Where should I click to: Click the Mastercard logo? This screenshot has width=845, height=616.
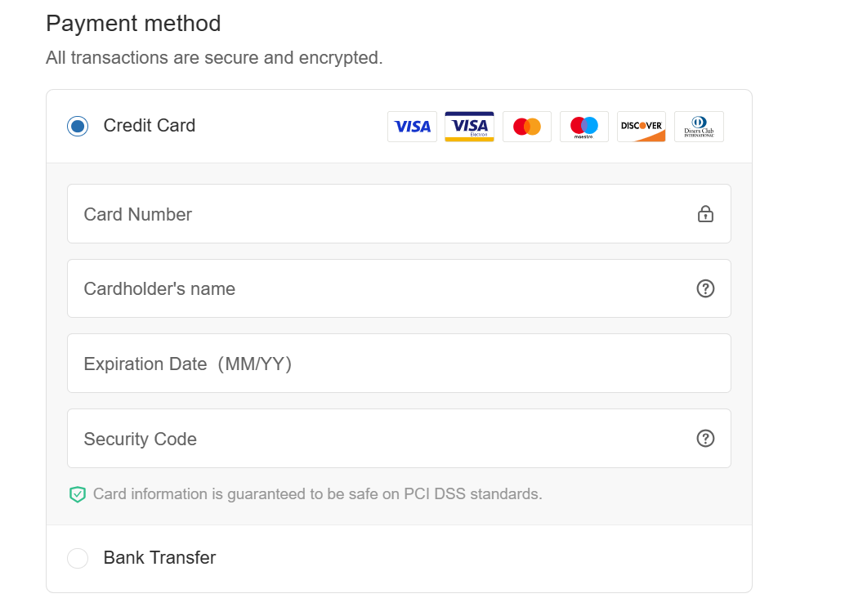pyautogui.click(x=527, y=127)
